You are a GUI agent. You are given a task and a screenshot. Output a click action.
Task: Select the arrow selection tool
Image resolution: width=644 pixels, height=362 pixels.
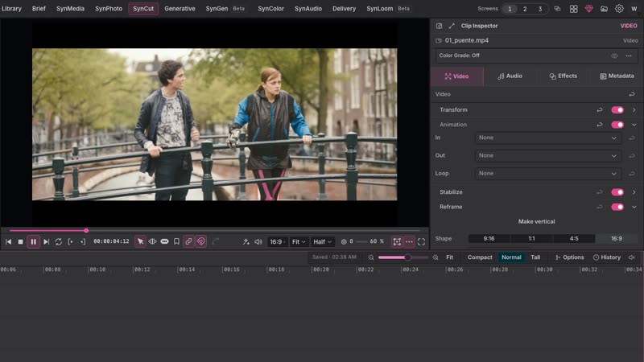(x=140, y=242)
